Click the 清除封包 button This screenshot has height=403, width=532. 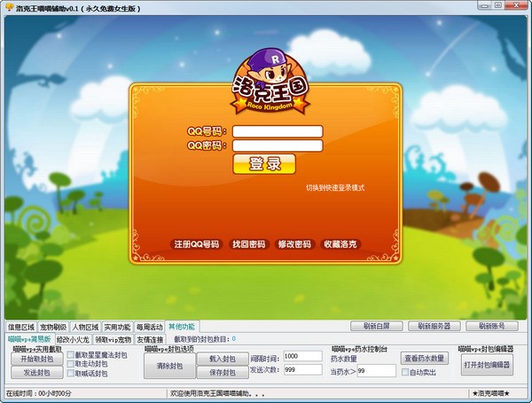(169, 366)
